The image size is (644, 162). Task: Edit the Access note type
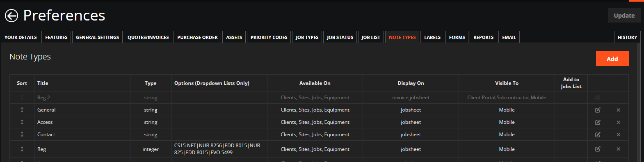coord(598,122)
